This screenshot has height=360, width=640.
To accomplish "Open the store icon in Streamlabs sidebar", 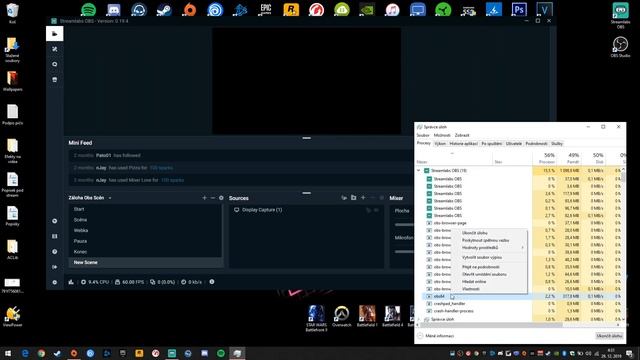I will click(x=55, y=80).
